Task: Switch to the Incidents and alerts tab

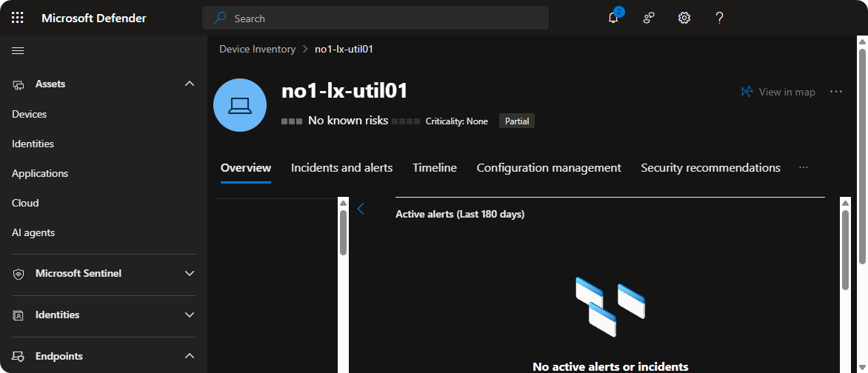Action: [341, 168]
